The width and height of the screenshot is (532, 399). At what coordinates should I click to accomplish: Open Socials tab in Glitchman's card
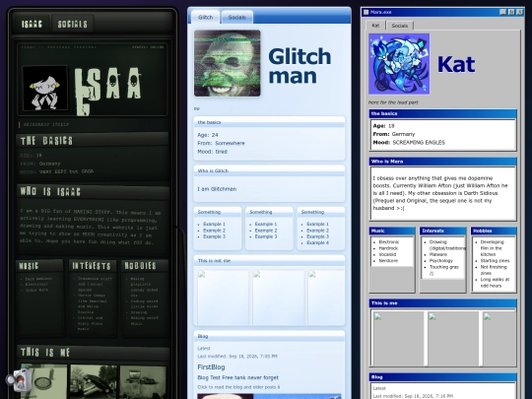click(236, 18)
